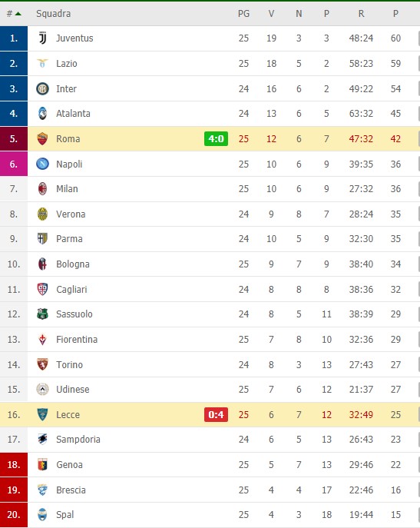Viewport: 420px width, 528px height.
Task: Click the Squadra column header
Action: (54, 14)
